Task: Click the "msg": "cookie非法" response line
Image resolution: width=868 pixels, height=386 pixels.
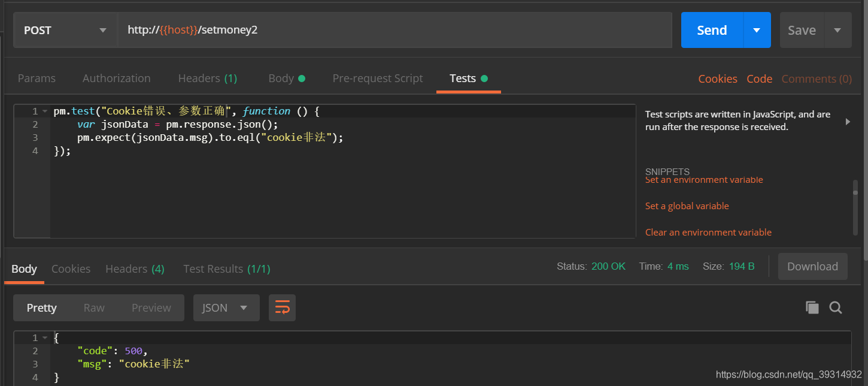Action: (133, 364)
